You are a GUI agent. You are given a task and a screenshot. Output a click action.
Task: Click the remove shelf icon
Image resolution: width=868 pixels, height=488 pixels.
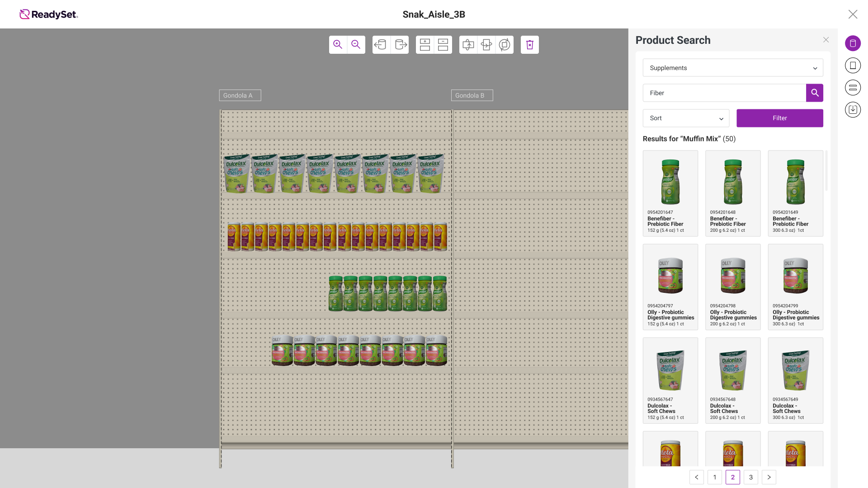tap(443, 44)
